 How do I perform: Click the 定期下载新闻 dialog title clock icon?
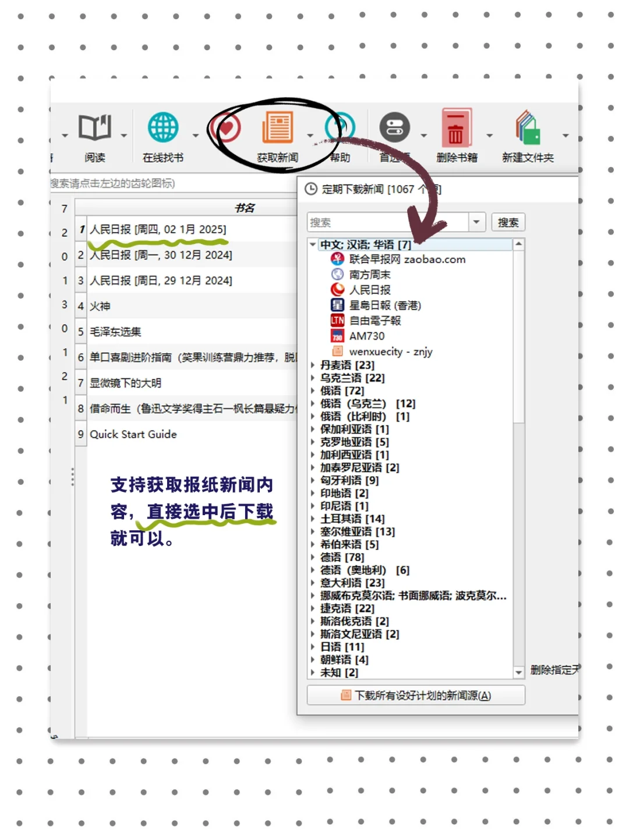coord(311,189)
